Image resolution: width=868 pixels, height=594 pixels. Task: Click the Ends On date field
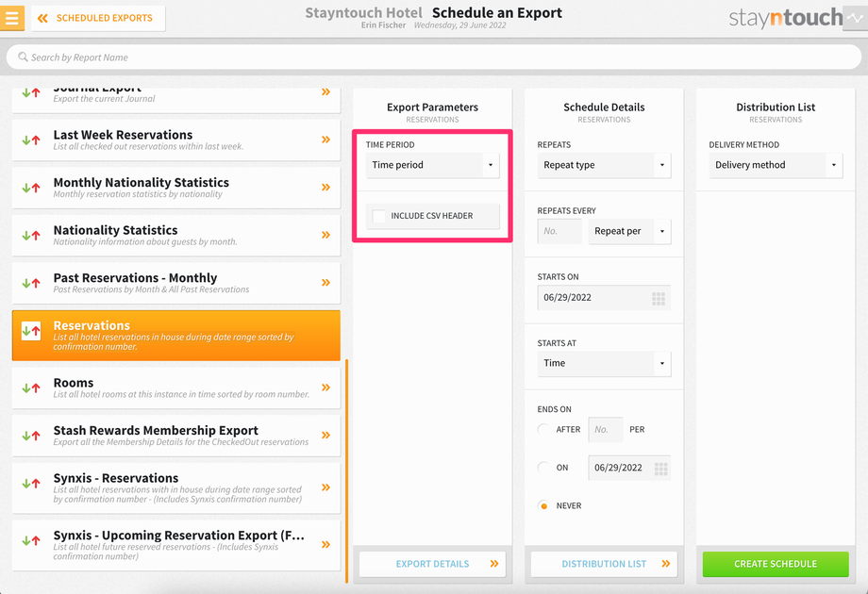629,468
